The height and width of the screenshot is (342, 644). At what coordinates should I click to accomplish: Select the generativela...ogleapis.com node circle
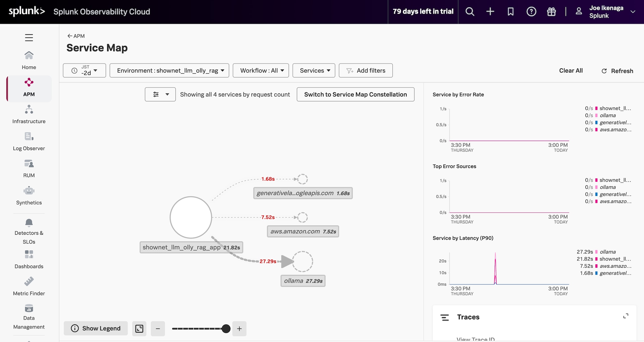point(303,179)
